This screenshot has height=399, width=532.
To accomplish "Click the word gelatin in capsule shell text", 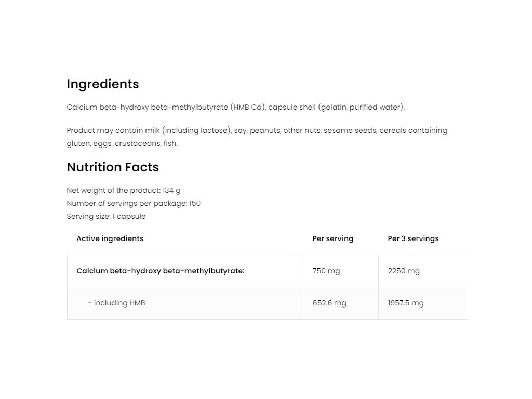I will pos(334,107).
